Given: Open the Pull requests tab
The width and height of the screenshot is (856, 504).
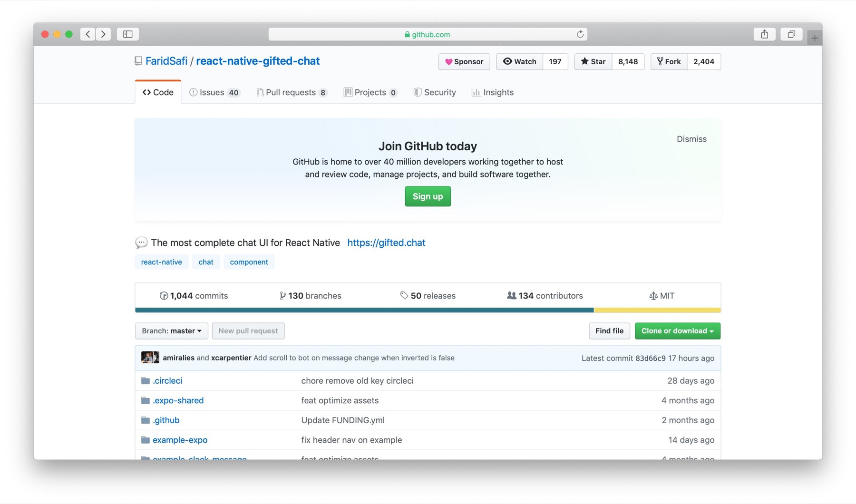Looking at the screenshot, I should coord(292,92).
